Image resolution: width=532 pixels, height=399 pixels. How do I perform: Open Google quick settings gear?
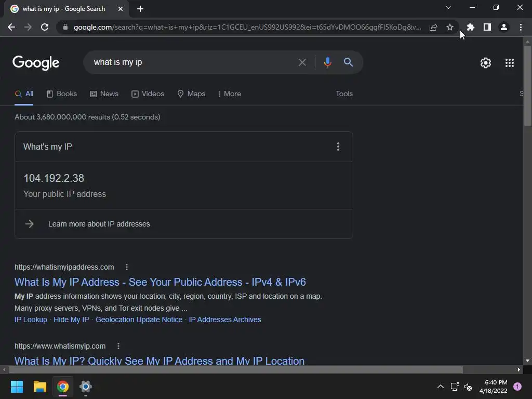click(x=486, y=63)
